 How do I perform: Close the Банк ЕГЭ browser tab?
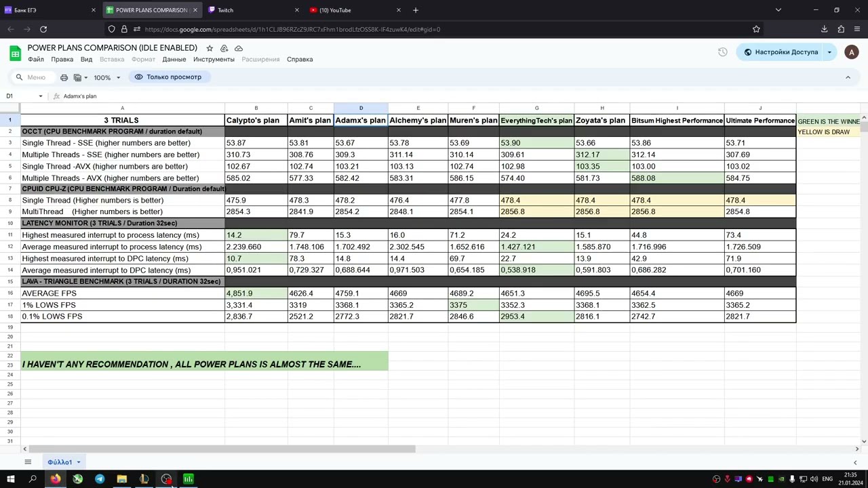click(x=94, y=10)
